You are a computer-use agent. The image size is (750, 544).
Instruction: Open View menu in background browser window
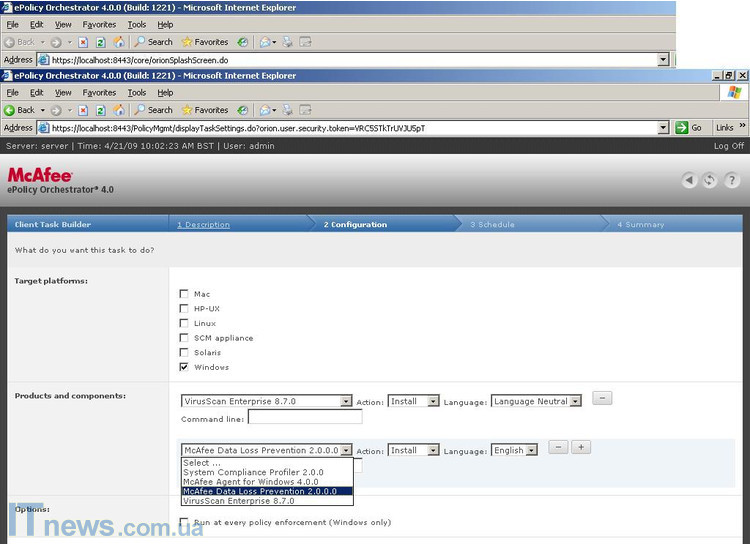click(63, 24)
